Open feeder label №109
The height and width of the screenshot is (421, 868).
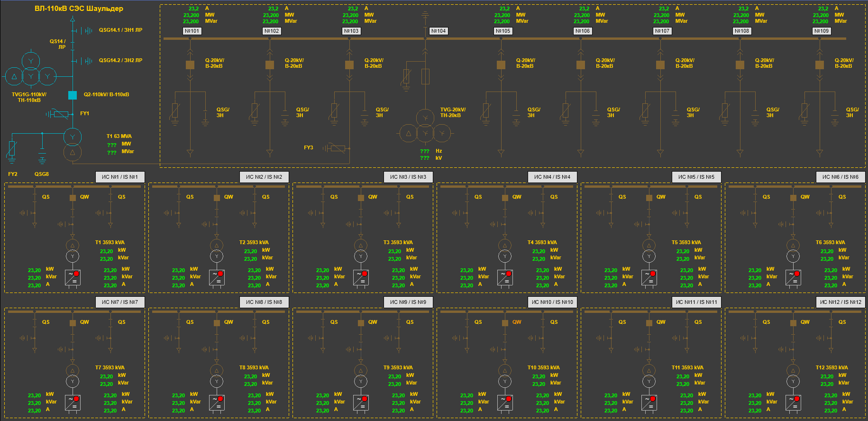coord(822,31)
